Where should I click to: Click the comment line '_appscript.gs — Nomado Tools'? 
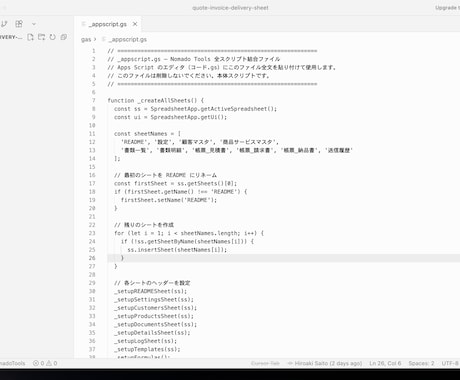tap(194, 59)
